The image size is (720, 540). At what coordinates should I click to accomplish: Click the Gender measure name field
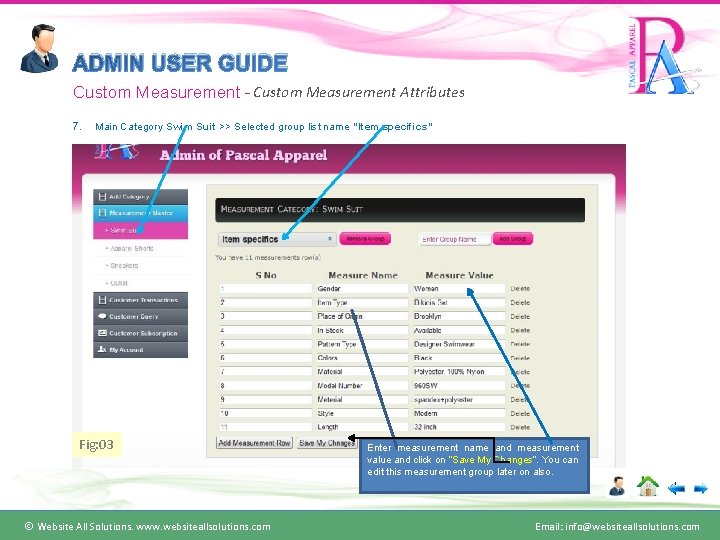click(361, 289)
